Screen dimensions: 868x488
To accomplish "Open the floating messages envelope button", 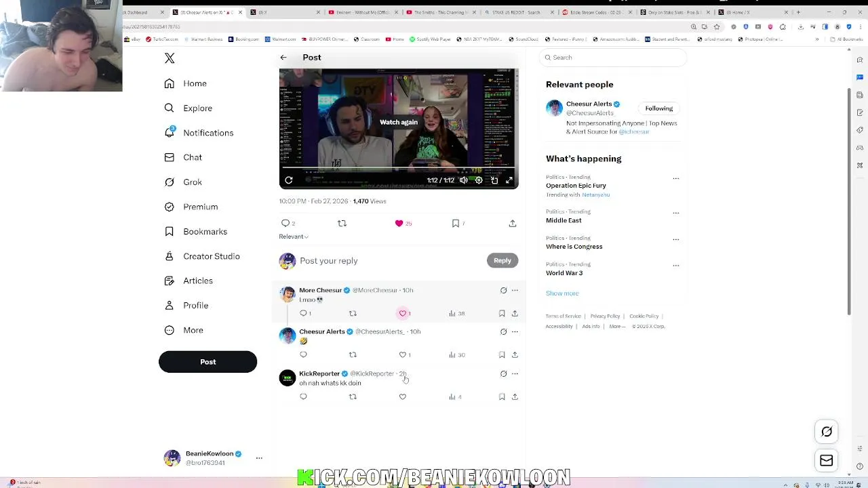I will coord(827,461).
